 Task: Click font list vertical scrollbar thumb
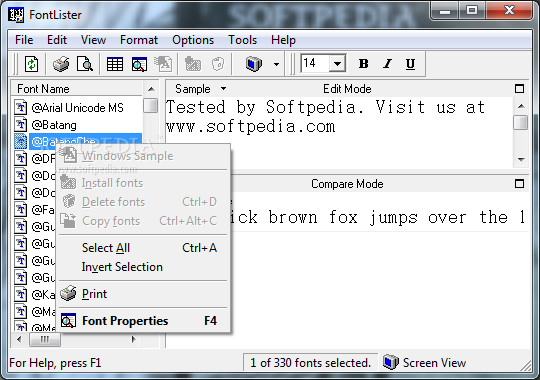151,105
